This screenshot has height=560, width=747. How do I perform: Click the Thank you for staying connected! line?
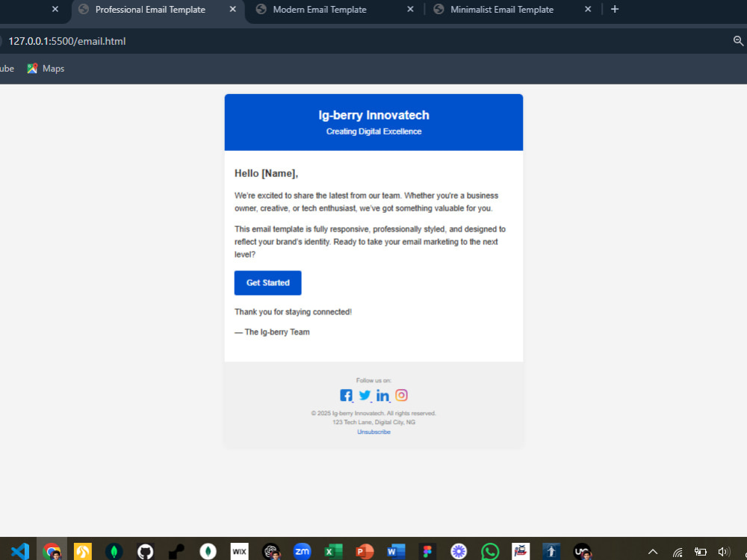tap(293, 312)
